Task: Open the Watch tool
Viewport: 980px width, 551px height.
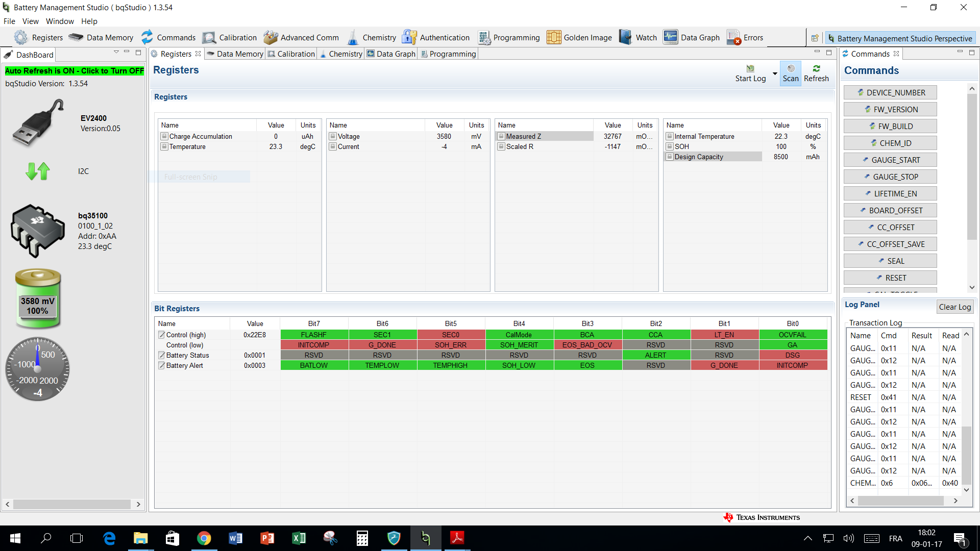Action: [x=638, y=37]
